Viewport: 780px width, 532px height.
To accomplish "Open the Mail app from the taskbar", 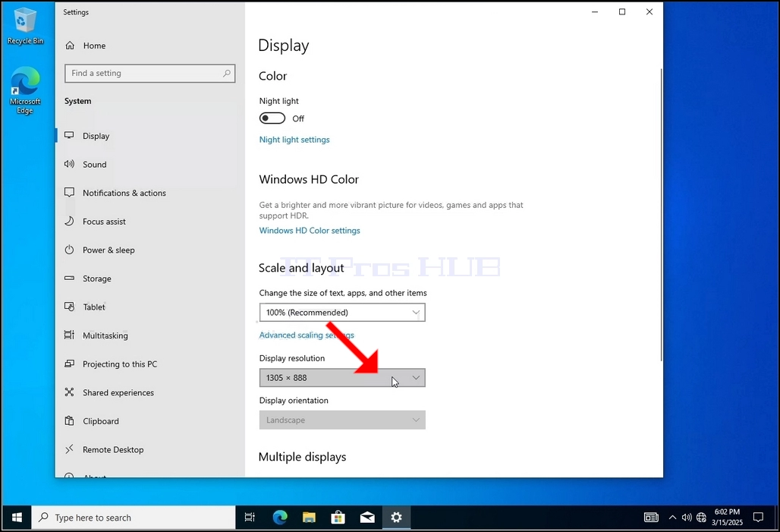I will [x=367, y=518].
